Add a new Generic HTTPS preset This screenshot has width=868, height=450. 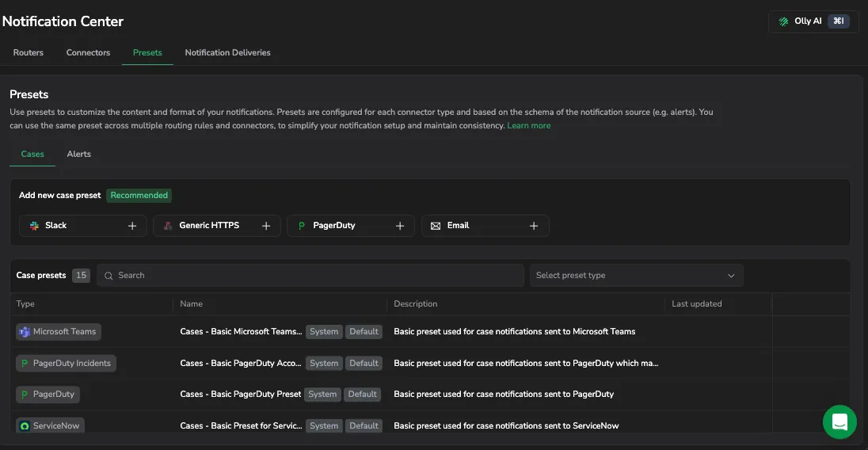(x=217, y=226)
